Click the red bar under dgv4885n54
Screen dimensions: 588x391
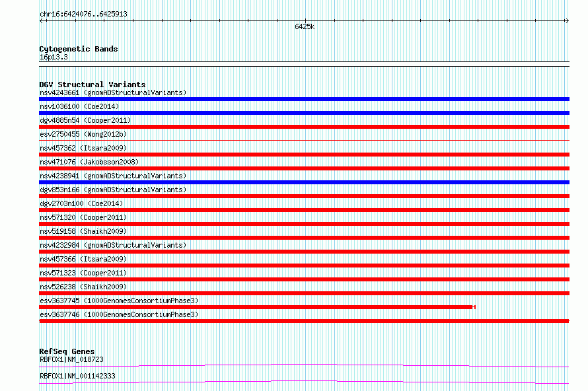[x=304, y=127]
